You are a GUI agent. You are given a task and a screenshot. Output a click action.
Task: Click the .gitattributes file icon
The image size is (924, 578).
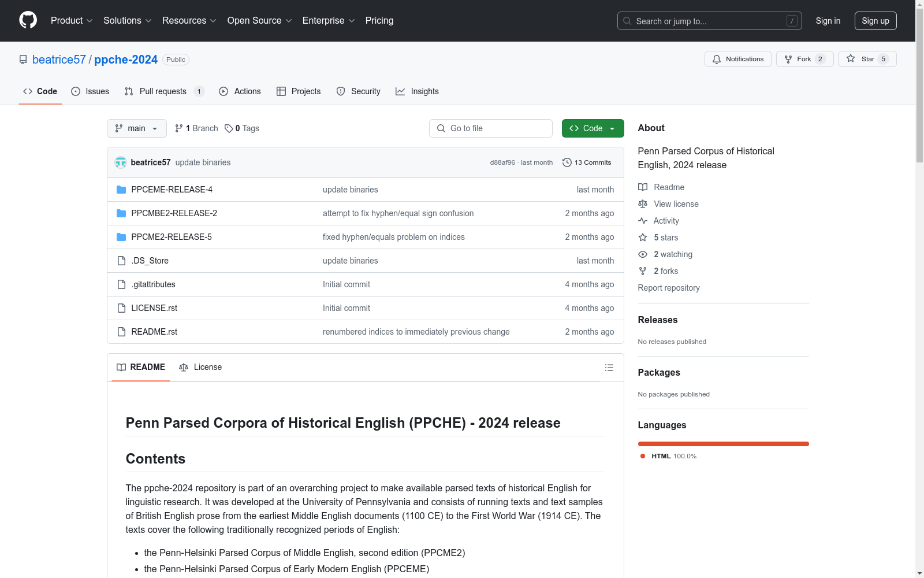(121, 284)
